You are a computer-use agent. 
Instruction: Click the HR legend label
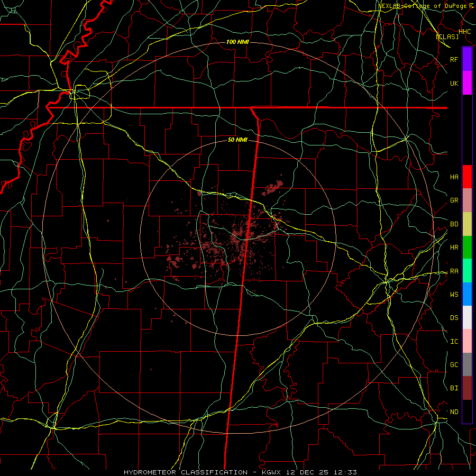[x=454, y=248]
